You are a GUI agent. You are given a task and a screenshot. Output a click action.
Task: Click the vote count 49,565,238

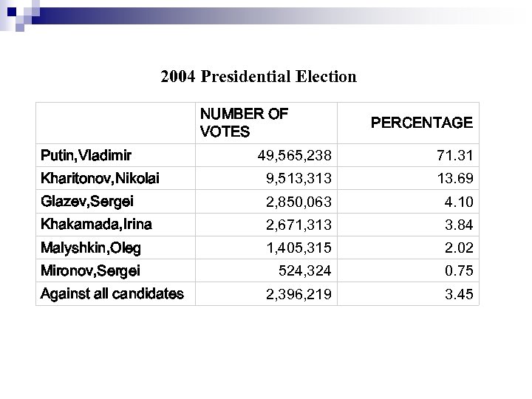294,156
